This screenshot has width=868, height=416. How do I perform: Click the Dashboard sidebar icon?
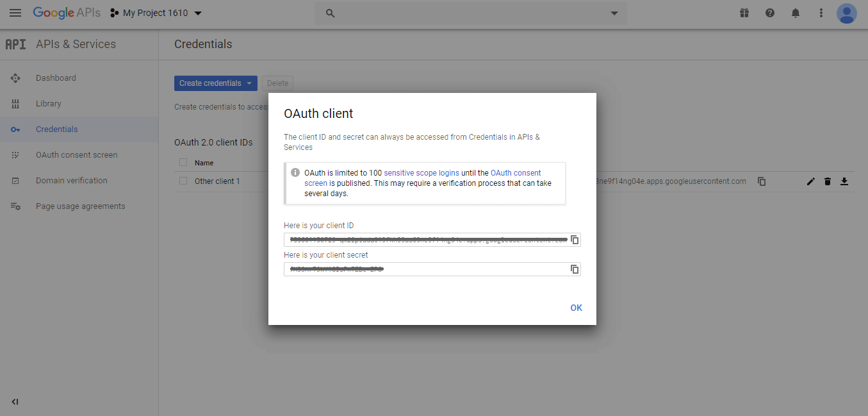pyautogui.click(x=15, y=78)
